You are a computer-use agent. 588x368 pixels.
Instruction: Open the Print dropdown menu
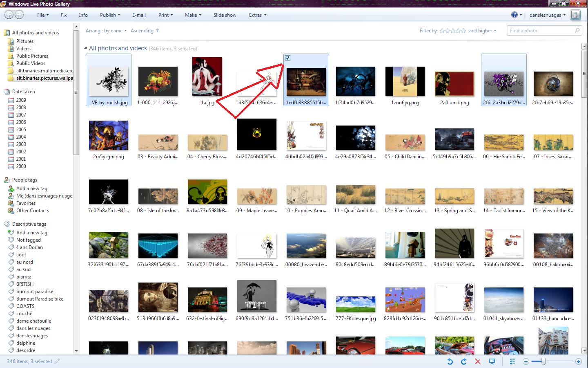point(166,15)
